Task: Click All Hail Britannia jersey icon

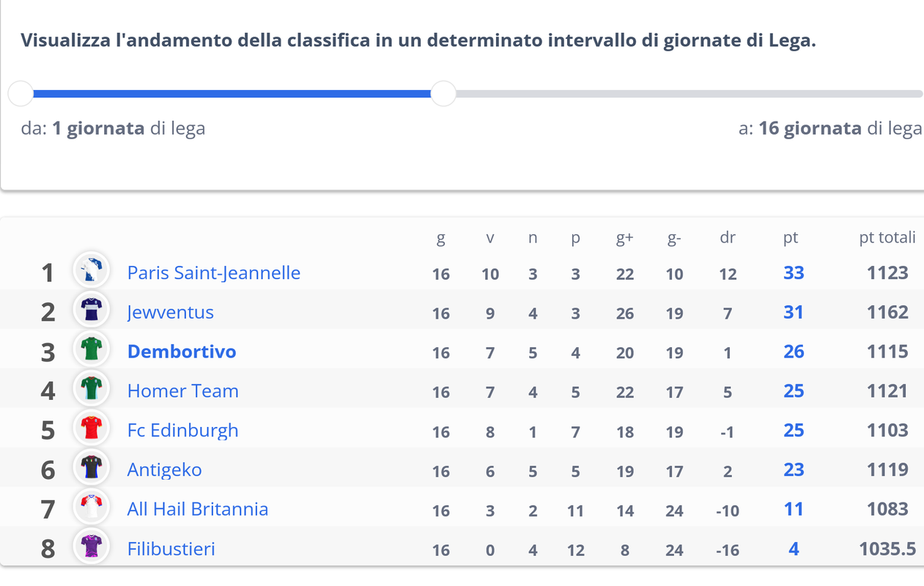Action: tap(92, 509)
